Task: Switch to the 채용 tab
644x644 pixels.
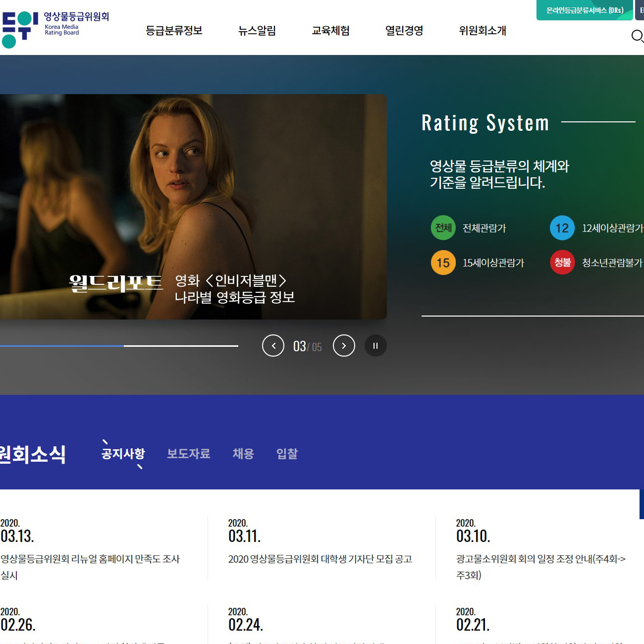Action: point(243,454)
